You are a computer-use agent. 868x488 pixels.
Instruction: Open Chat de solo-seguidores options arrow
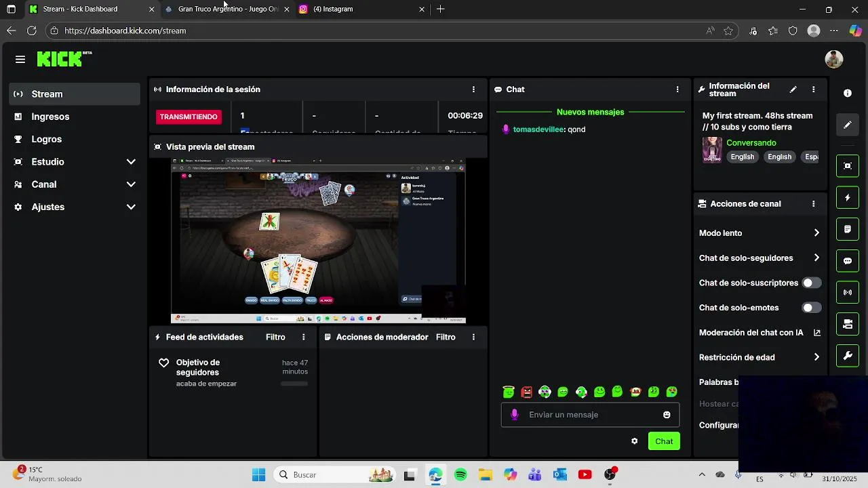pyautogui.click(x=816, y=258)
